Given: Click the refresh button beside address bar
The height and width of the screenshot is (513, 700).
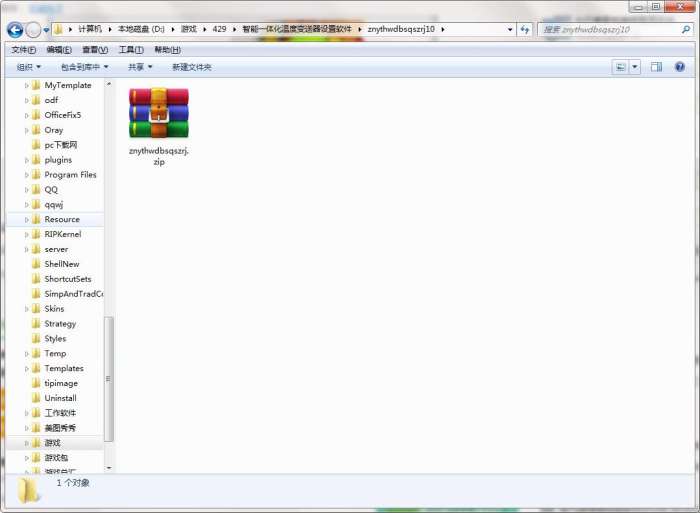Looking at the screenshot, I should (525, 29).
